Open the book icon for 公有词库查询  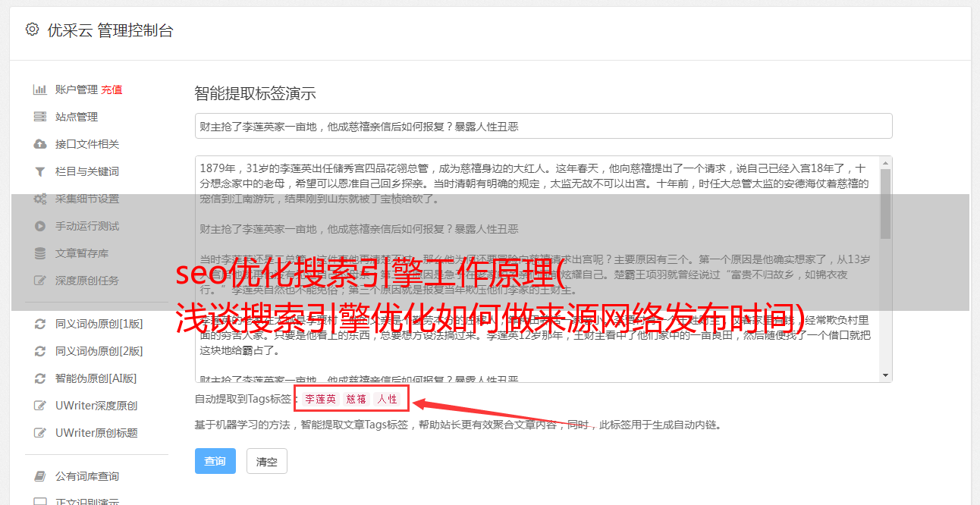click(x=40, y=476)
